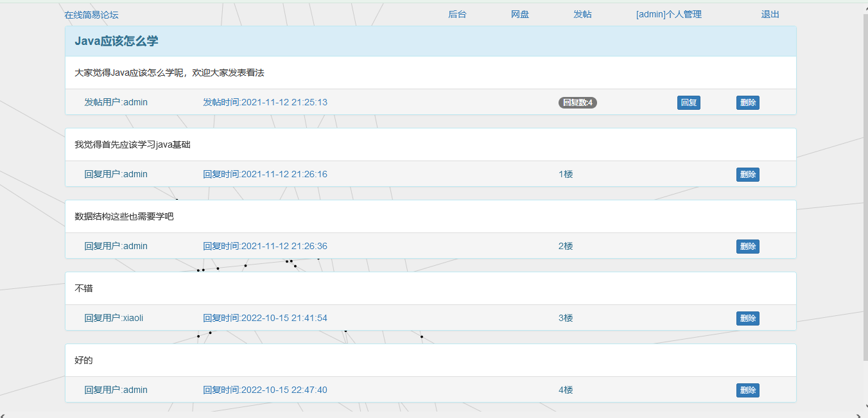Click the horizontal scrollbar left arrow

[3, 415]
